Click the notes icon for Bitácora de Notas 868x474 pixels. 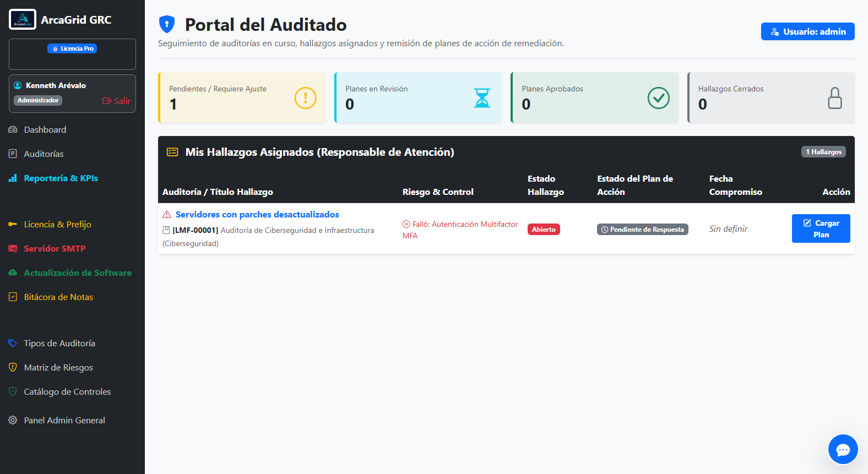point(13,297)
